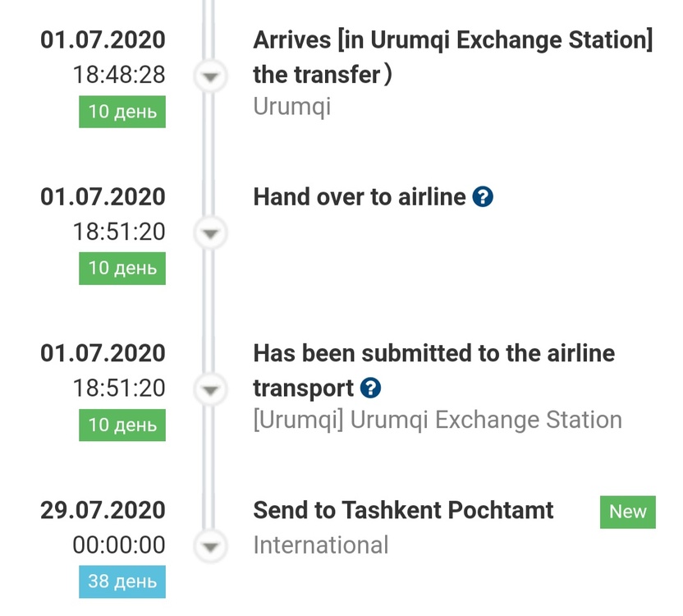
Task: Click the green New badge
Action: [x=627, y=512]
